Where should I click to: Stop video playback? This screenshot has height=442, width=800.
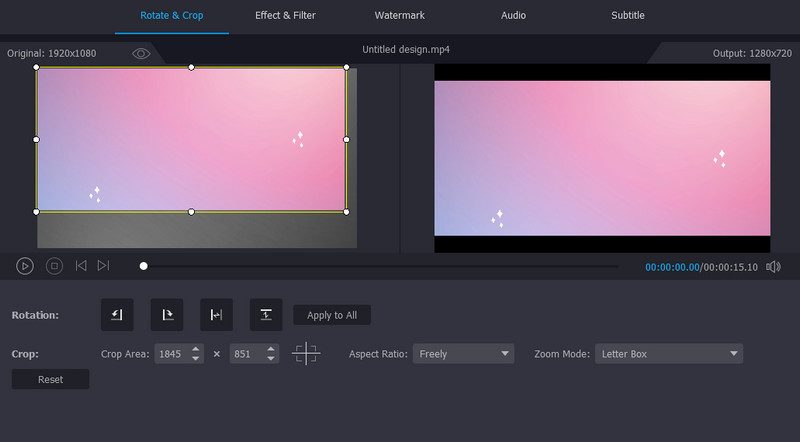(x=55, y=266)
